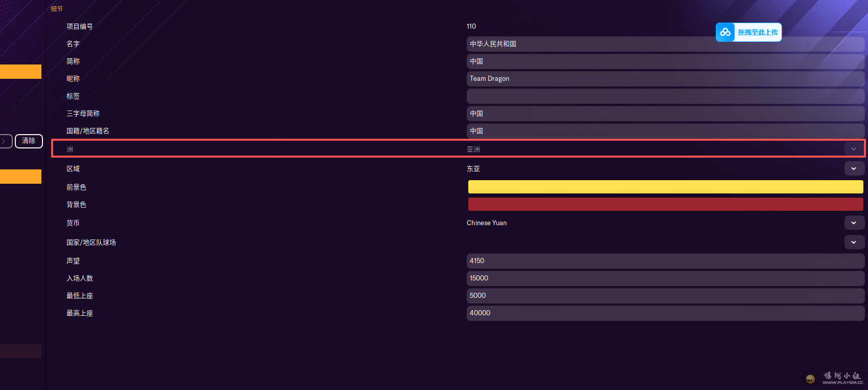
Task: Click the 最低上座 field showing 5000
Action: click(665, 296)
